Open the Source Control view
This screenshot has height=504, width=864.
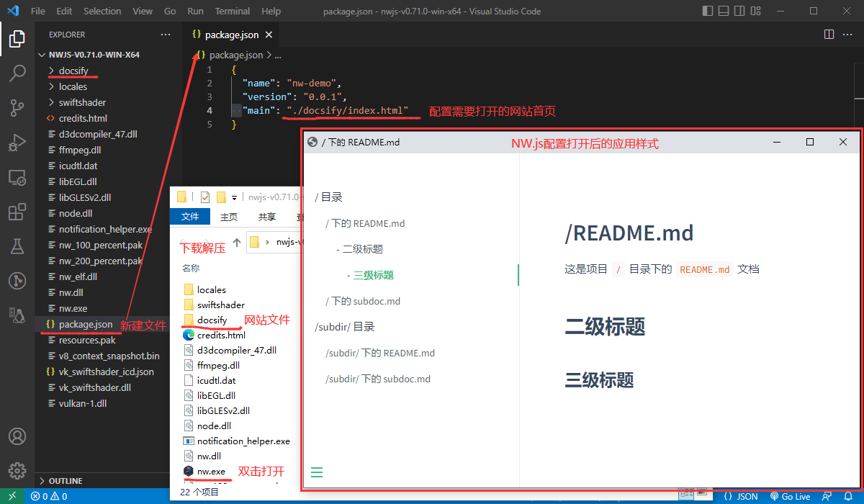(x=17, y=108)
